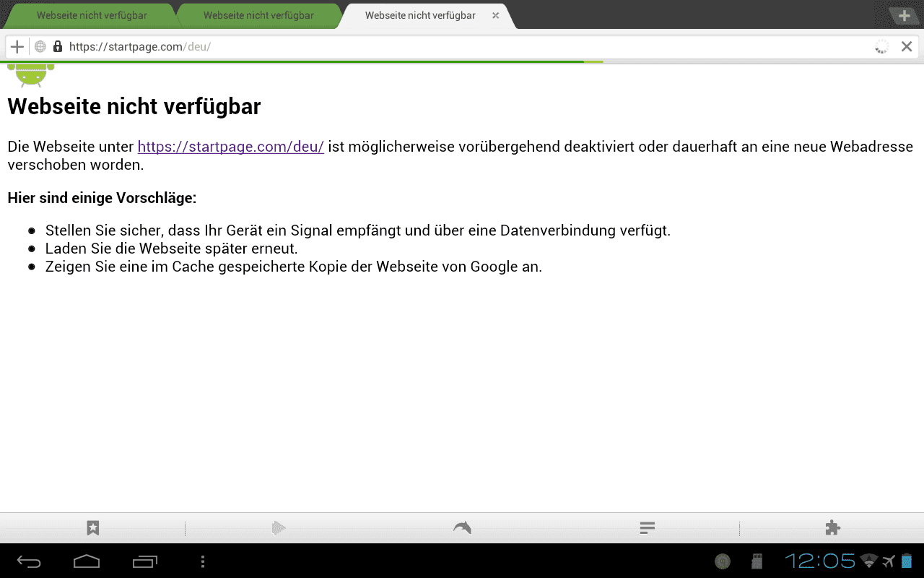Open bookmarks via bottom star icon

pos(92,528)
